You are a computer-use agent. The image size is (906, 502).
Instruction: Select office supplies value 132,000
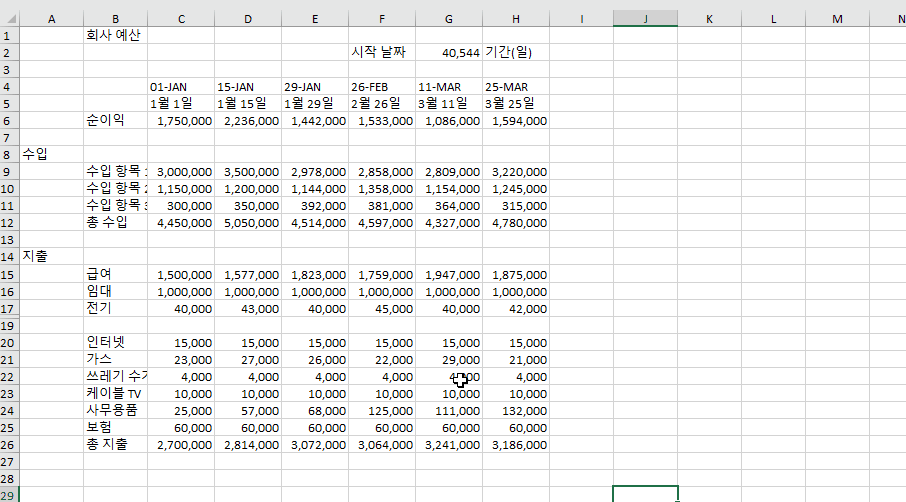tap(516, 411)
